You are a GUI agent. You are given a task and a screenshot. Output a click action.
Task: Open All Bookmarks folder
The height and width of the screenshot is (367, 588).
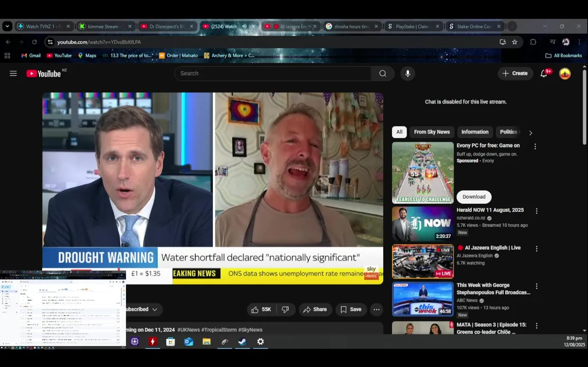(564, 56)
